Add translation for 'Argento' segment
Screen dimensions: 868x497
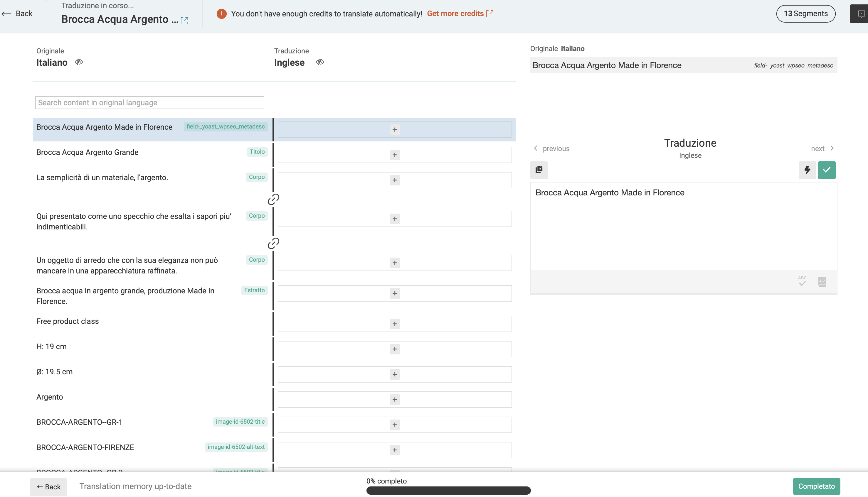(x=395, y=399)
